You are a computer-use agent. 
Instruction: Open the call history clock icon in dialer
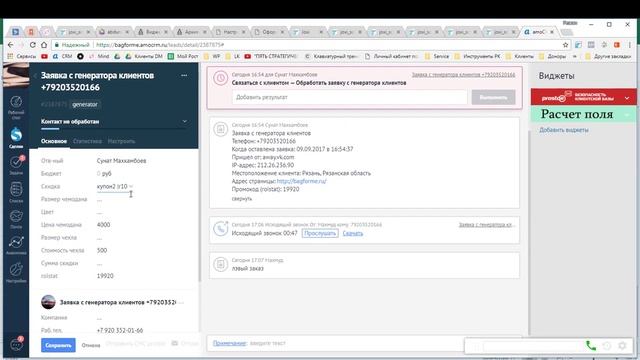click(607, 346)
